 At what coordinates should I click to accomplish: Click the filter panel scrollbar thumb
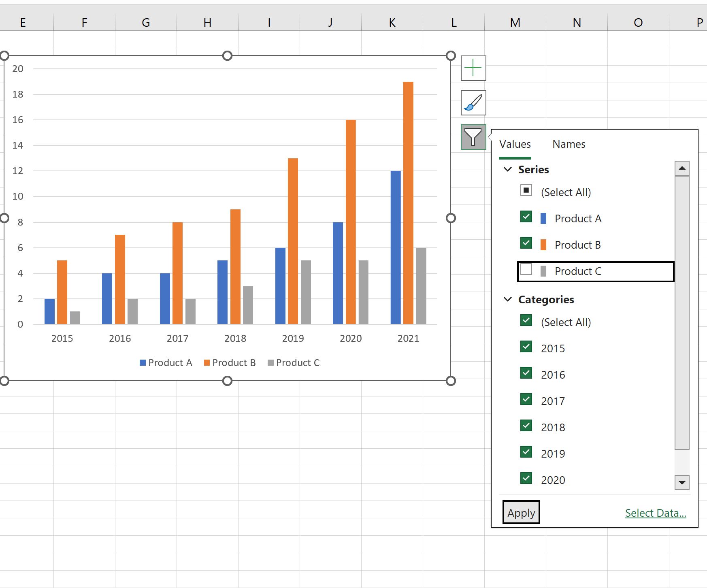click(682, 313)
